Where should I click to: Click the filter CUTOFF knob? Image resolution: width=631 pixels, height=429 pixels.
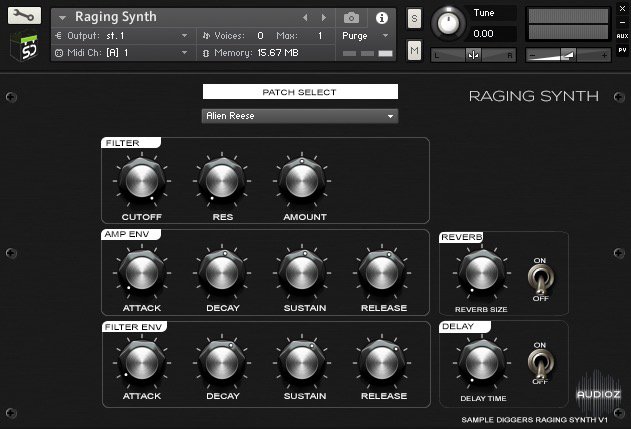pos(142,181)
